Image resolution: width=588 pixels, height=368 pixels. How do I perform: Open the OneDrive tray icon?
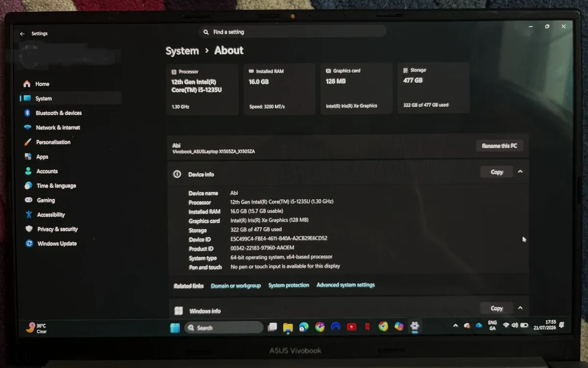[x=479, y=326]
